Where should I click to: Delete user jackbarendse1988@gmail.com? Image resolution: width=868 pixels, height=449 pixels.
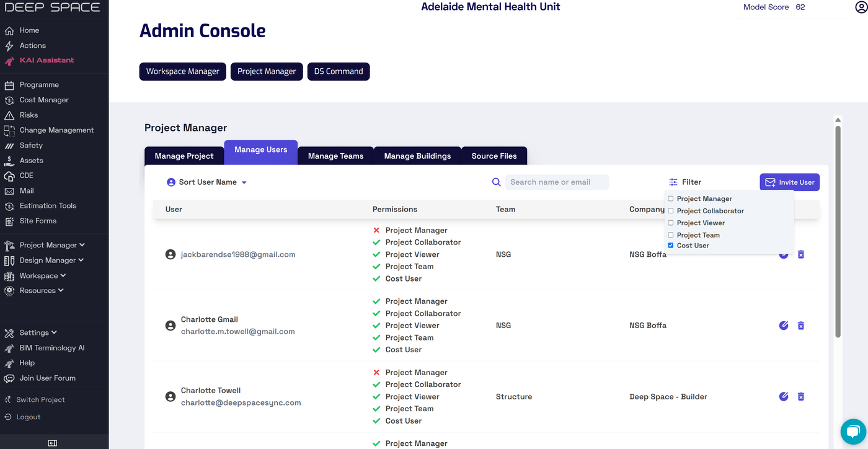click(801, 254)
